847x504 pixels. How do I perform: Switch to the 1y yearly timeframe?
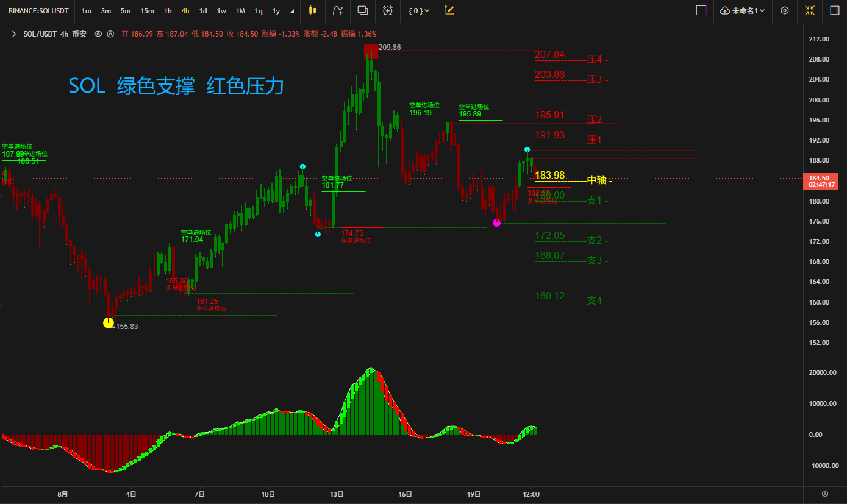click(276, 10)
